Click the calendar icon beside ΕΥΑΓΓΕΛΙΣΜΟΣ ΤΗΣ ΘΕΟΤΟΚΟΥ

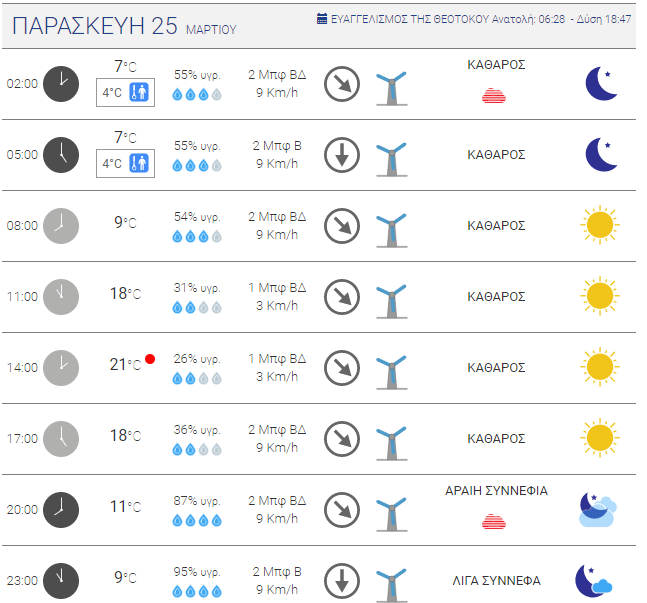click(322, 19)
